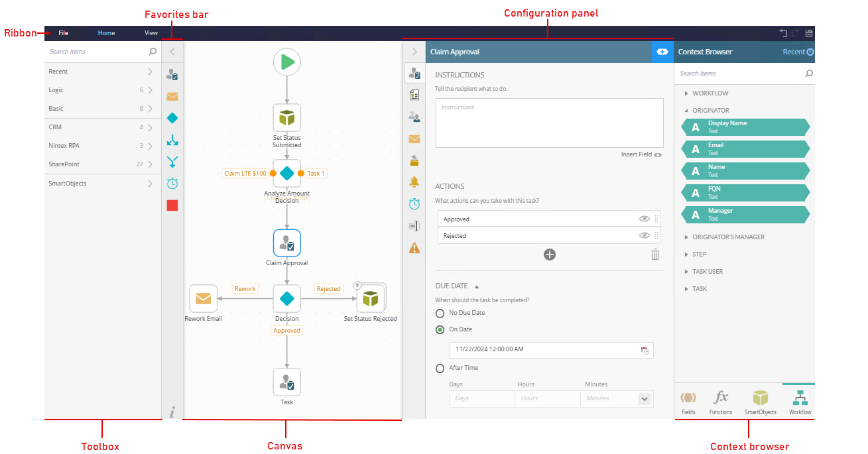Click the add action plus icon
The height and width of the screenshot is (454, 868).
click(x=549, y=255)
